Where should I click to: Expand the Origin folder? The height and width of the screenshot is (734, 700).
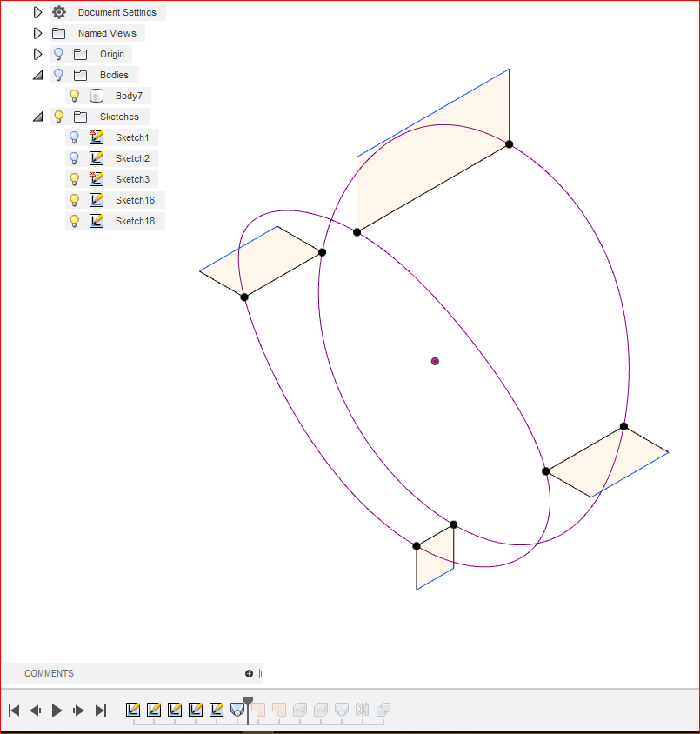38,54
